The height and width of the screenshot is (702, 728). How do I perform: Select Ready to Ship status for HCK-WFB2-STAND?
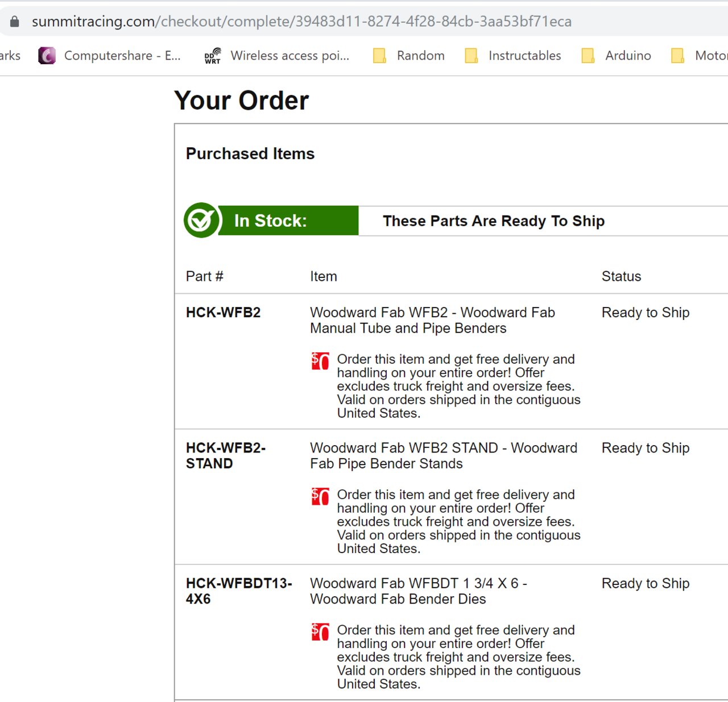point(646,448)
